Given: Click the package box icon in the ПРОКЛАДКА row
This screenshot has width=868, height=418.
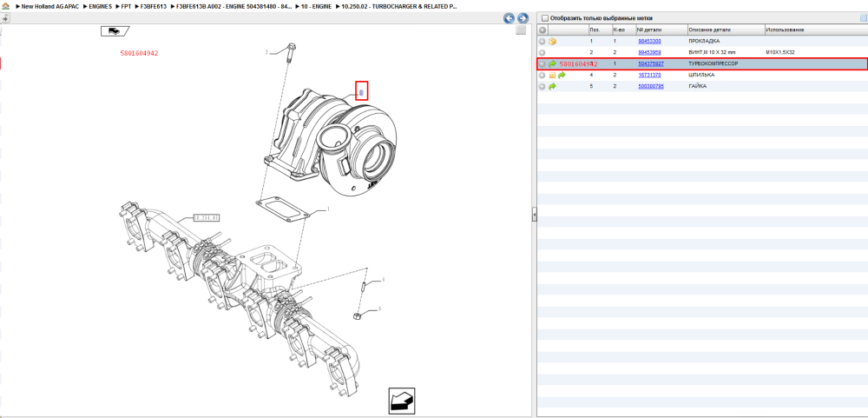Looking at the screenshot, I should point(552,41).
